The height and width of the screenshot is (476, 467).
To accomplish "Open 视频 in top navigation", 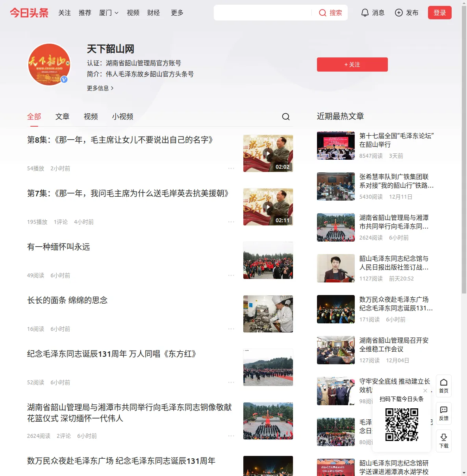I will pos(133,13).
